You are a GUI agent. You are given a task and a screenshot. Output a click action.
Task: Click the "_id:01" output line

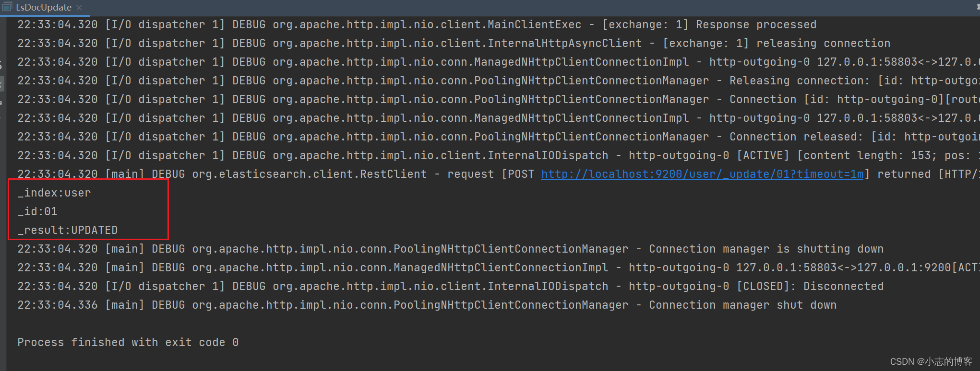coord(37,211)
